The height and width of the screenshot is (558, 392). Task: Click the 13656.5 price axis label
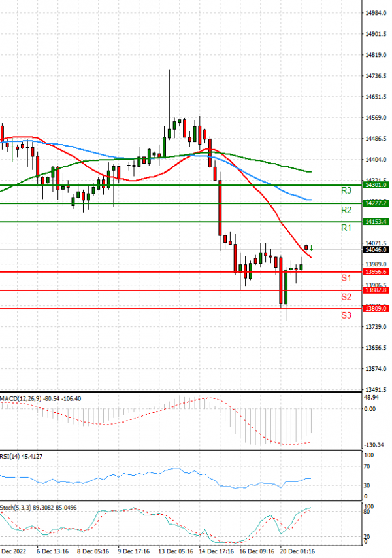pos(376,348)
